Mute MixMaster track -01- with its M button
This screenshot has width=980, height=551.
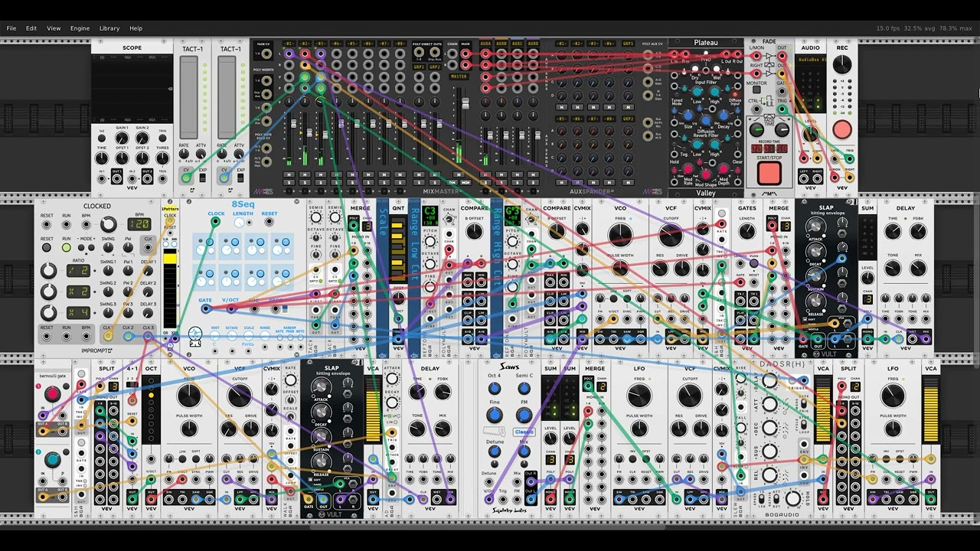(x=289, y=174)
